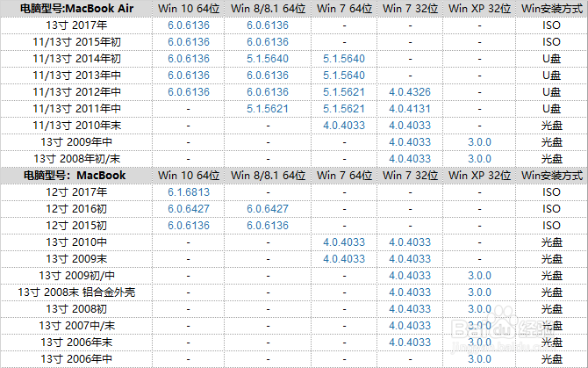Select the 13寸 2006年中 model cell

pyautogui.click(x=76, y=359)
